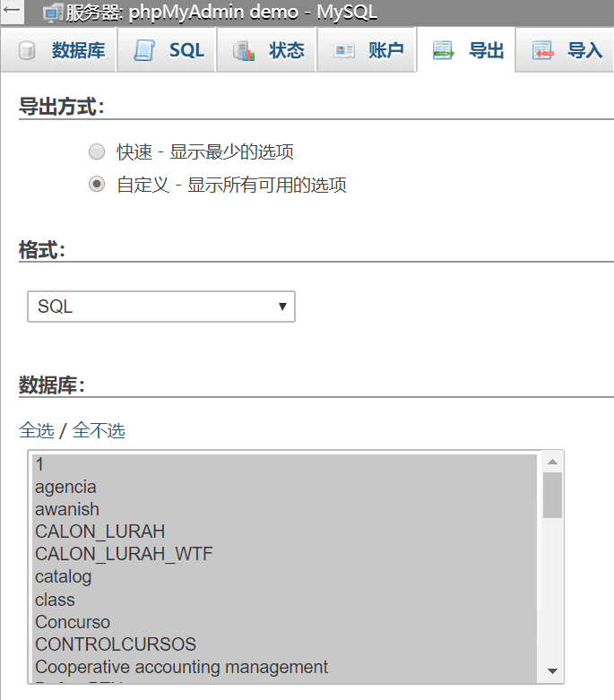Click the database cylinder icon on 数据库 tab
Image resolution: width=614 pixels, height=700 pixels.
(x=27, y=50)
